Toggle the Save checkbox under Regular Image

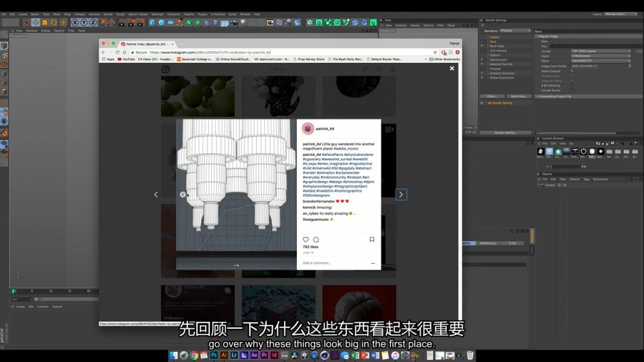pyautogui.click(x=551, y=41)
